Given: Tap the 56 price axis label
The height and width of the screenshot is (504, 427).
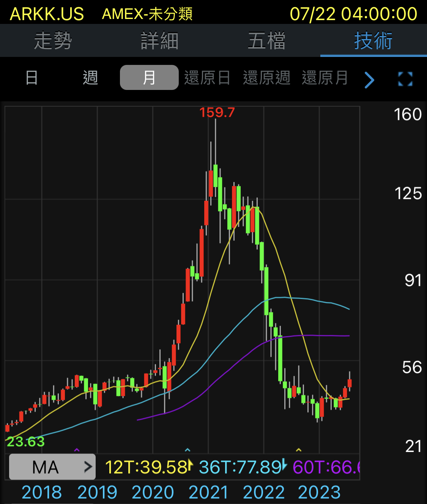Looking at the screenshot, I should 412,367.
